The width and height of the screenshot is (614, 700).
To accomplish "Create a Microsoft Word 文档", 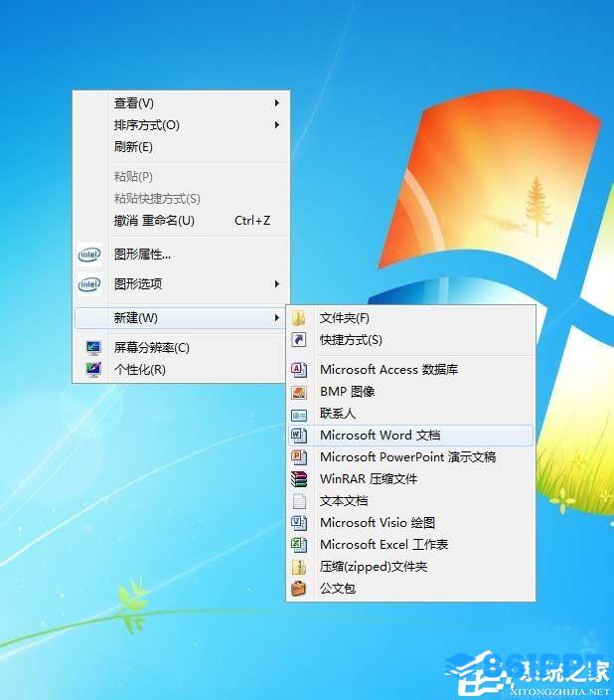I will tap(410, 436).
